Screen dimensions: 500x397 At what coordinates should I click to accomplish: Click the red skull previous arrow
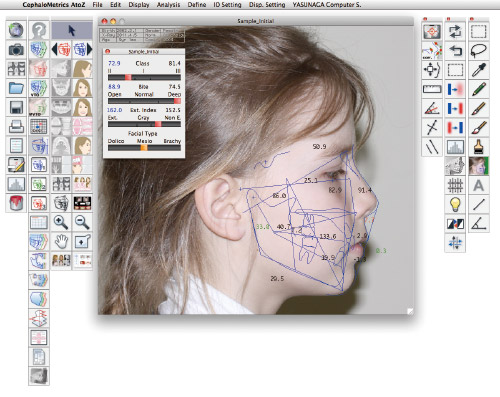tap(61, 50)
